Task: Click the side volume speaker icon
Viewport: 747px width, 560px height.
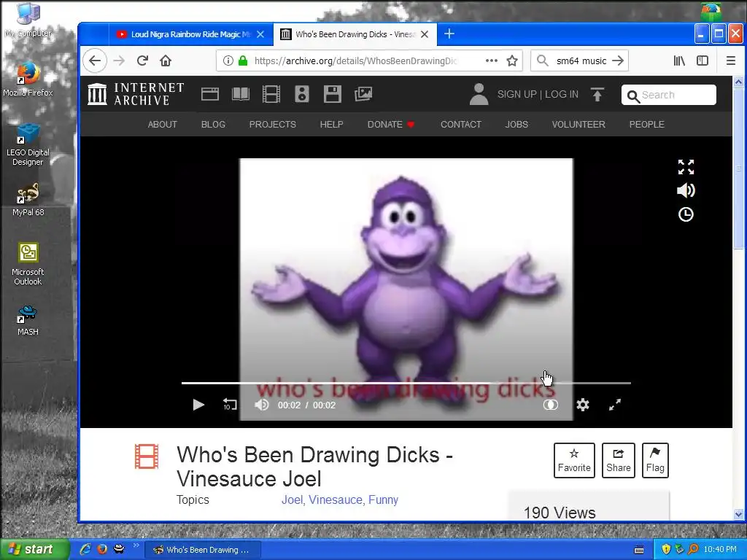Action: pyautogui.click(x=686, y=190)
